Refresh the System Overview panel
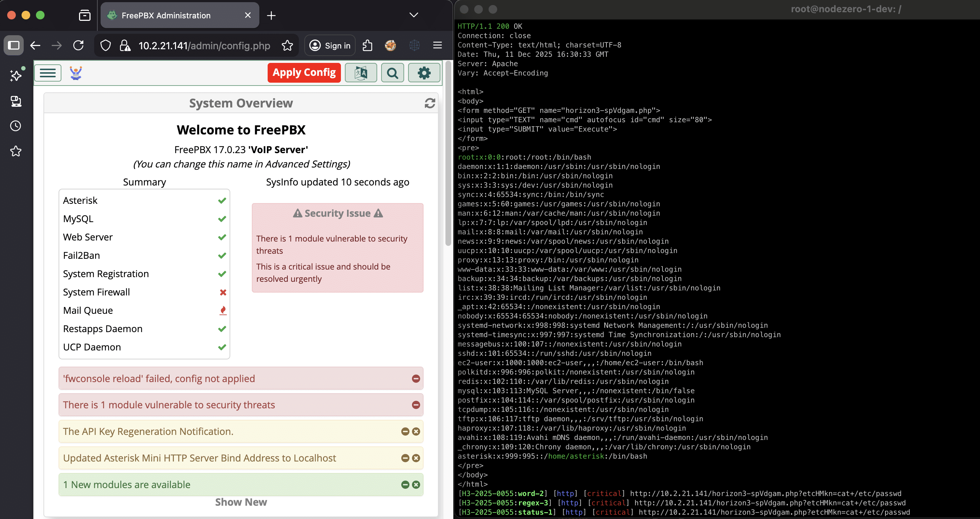Viewport: 980px width, 519px height. coord(430,103)
